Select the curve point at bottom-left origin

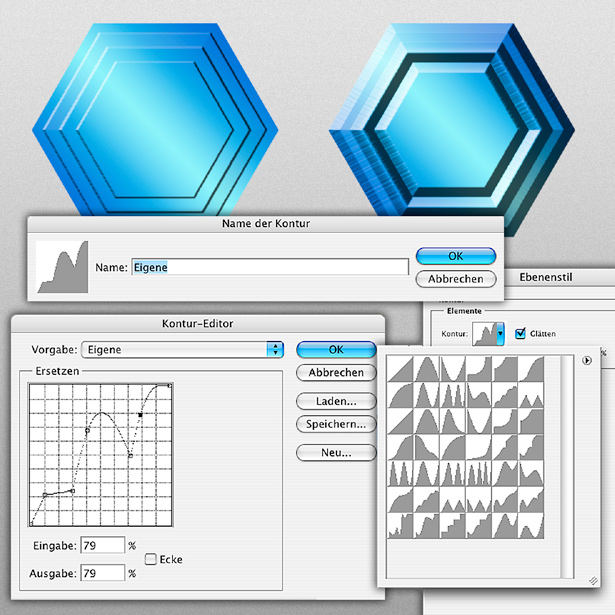point(31,524)
